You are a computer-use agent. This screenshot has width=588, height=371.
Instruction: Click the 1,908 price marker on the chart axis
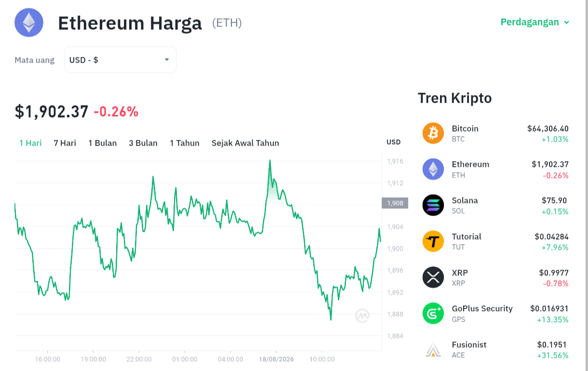(395, 203)
